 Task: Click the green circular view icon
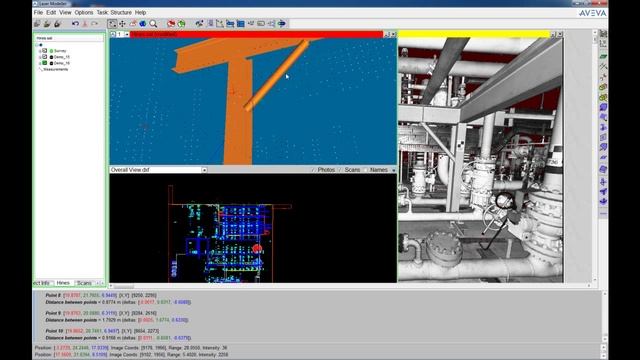pyautogui.click(x=181, y=24)
